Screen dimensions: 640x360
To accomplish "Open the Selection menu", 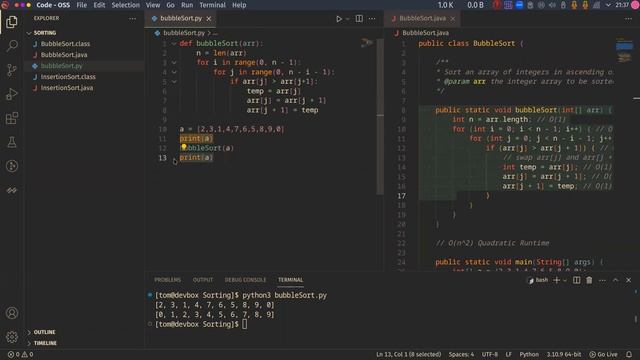I will click(x=125, y=5).
